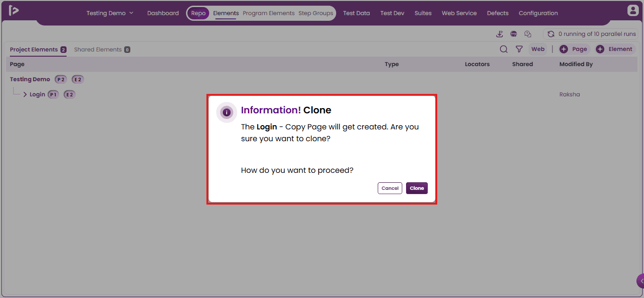Screen dimensions: 644x298
Task: Select the Repo menu pill
Action: click(x=198, y=13)
